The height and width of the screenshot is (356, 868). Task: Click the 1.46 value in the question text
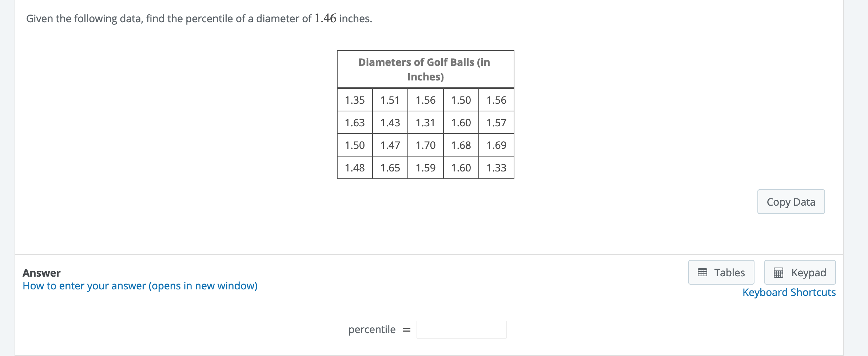pos(324,18)
